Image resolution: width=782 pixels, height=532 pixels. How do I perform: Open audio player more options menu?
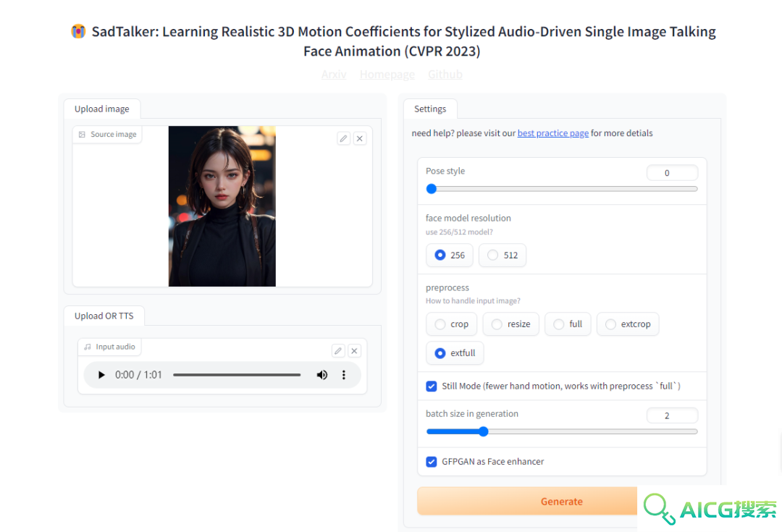344,375
